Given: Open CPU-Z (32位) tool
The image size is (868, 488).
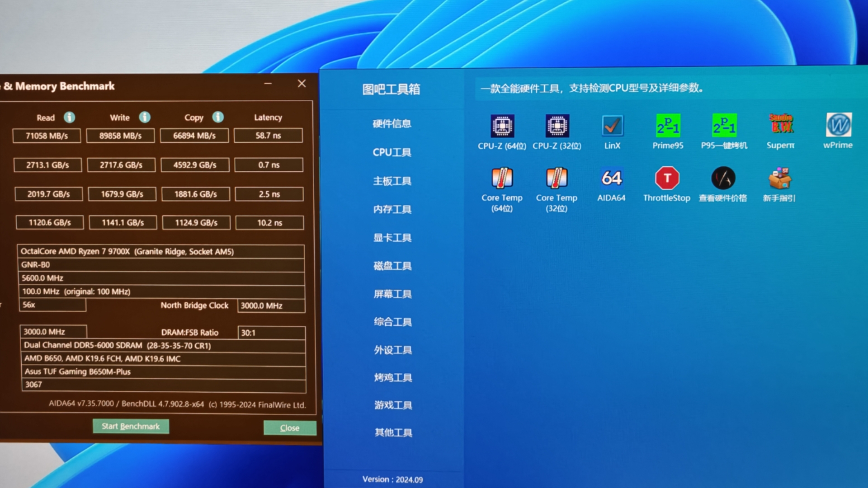Looking at the screenshot, I should (557, 131).
